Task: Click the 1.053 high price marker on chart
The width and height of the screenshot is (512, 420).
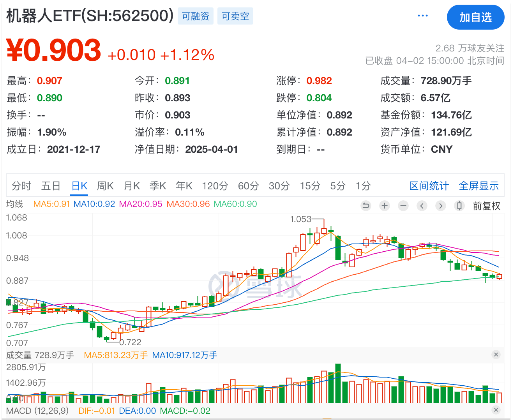Action: pos(301,219)
